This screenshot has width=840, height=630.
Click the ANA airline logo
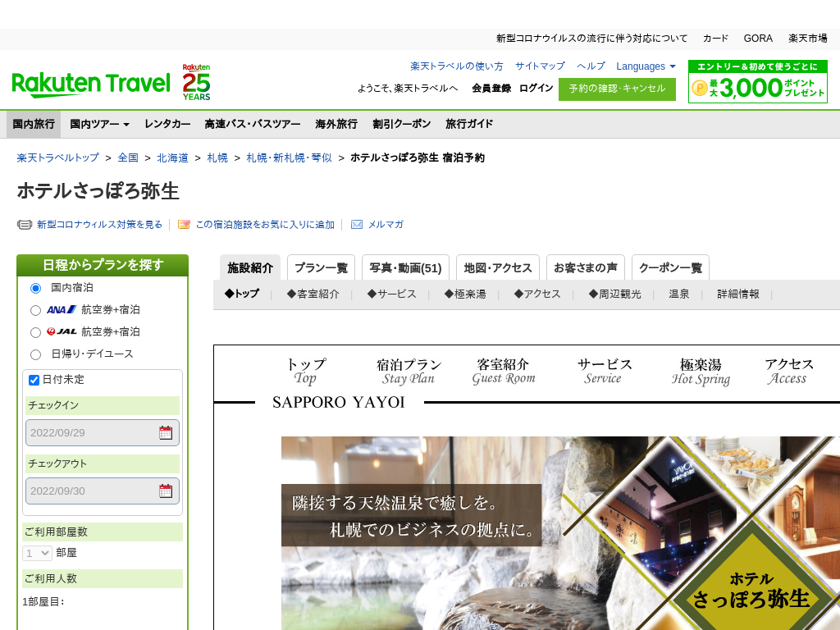pyautogui.click(x=62, y=309)
